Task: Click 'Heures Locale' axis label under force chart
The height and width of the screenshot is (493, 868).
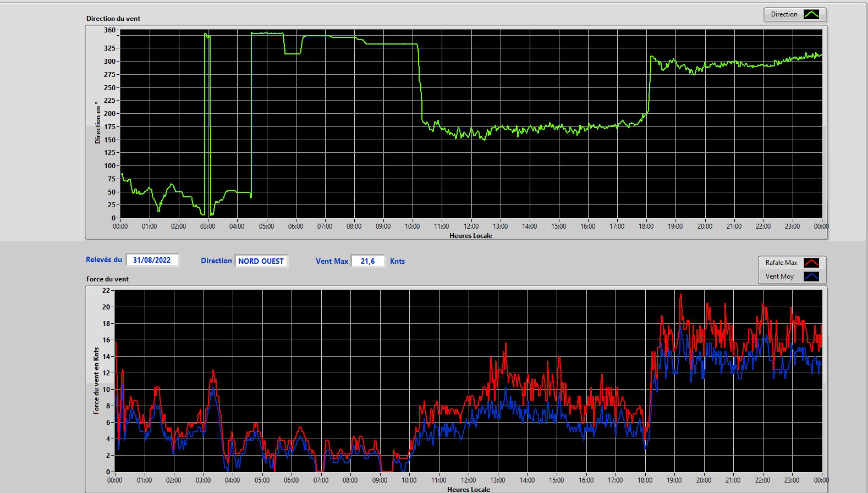Action: point(469,489)
